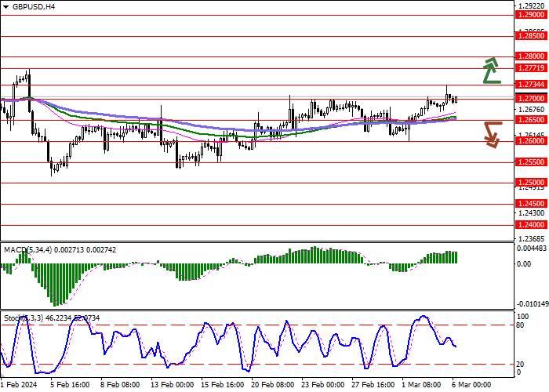This screenshot has width=549, height=392.
Task: Click the Stoch(5,3,3) indicator label
Action: click(x=52, y=318)
